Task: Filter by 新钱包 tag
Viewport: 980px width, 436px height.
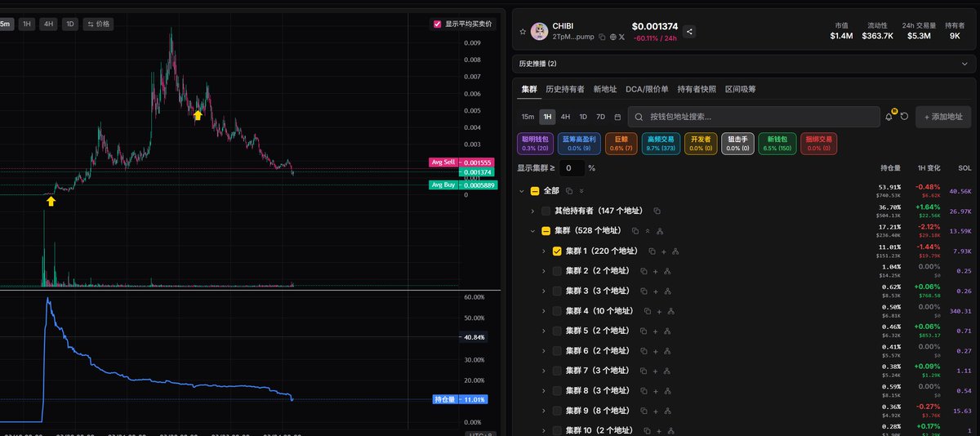Action: click(x=776, y=144)
